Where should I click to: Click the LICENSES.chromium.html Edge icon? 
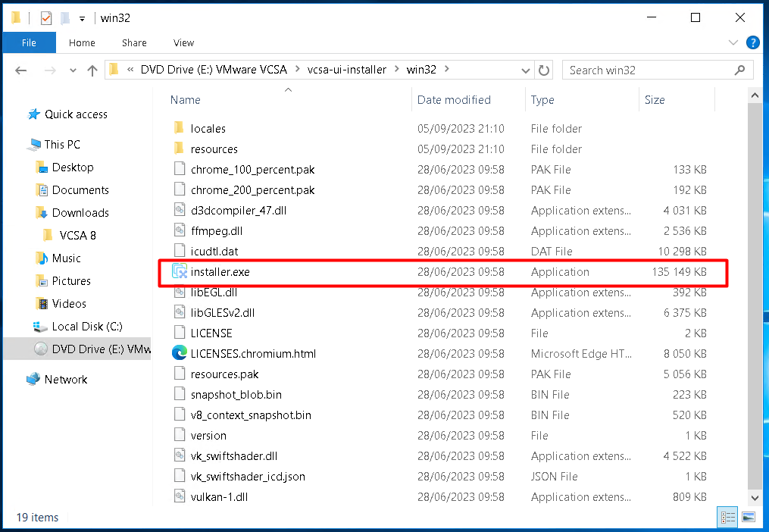coord(180,353)
